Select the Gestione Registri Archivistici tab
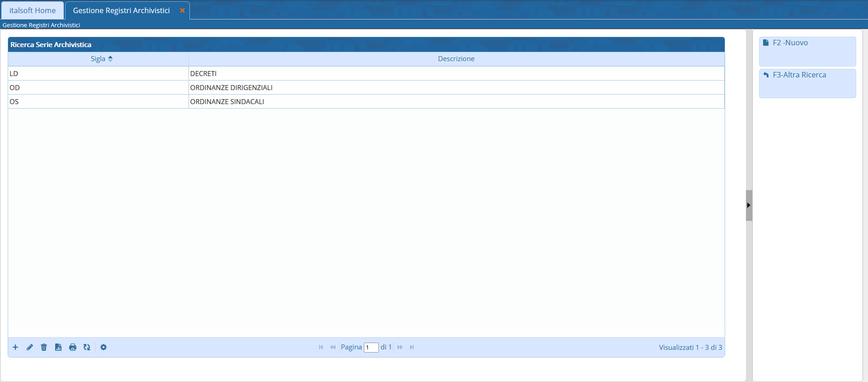The height and width of the screenshot is (382, 868). (121, 10)
